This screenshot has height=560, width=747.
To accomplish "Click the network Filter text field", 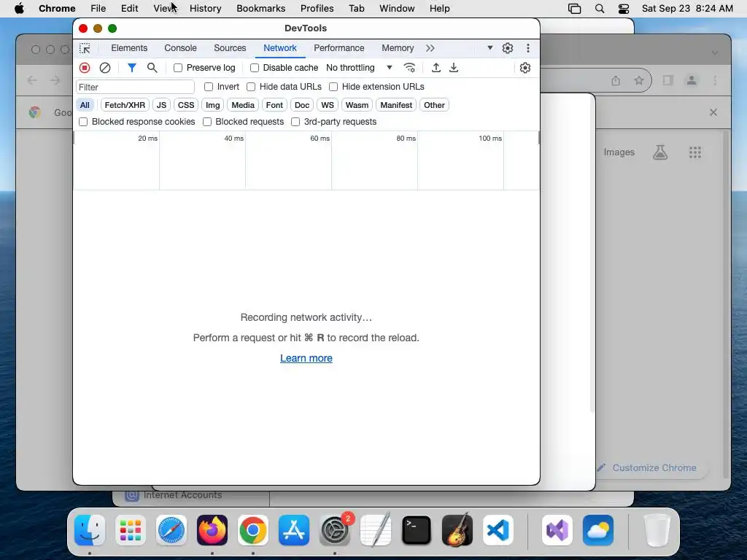I will (x=135, y=87).
